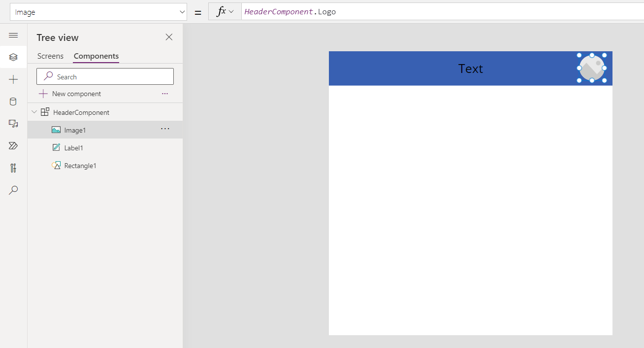The height and width of the screenshot is (348, 644).
Task: Close the Tree view panel
Action: (169, 37)
